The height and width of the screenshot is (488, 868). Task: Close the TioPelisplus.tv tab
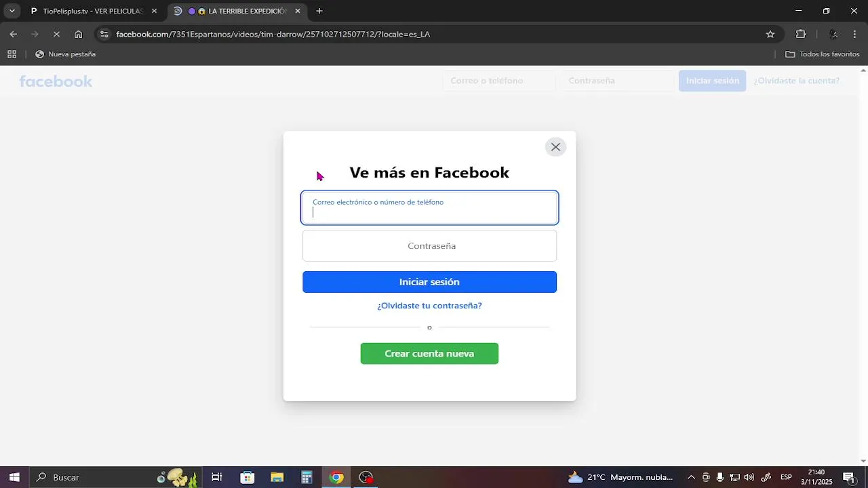click(x=154, y=11)
